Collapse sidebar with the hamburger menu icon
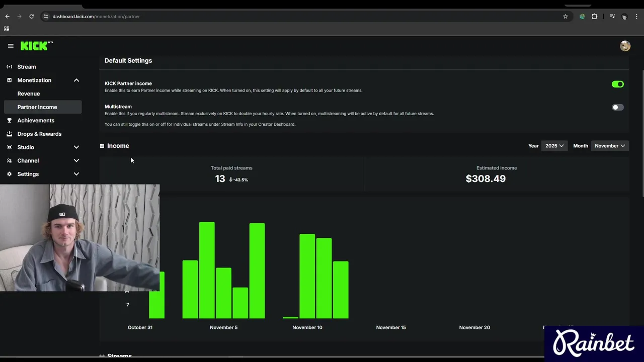Image resolution: width=644 pixels, height=362 pixels. click(x=11, y=46)
